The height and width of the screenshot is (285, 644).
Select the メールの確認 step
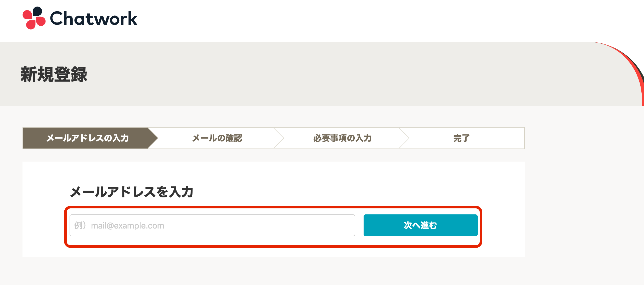[217, 138]
